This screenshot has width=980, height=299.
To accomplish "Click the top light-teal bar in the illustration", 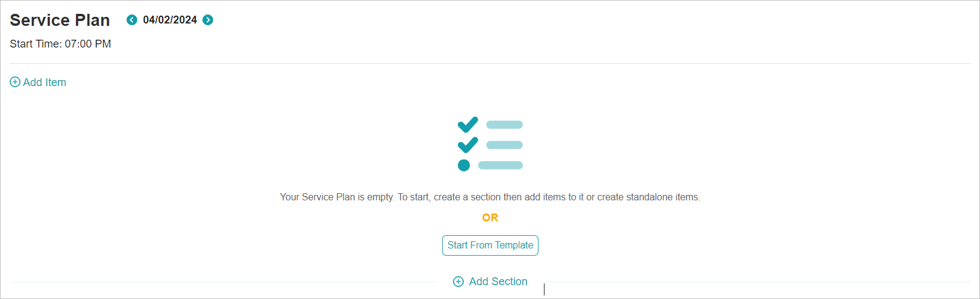I will coord(504,125).
